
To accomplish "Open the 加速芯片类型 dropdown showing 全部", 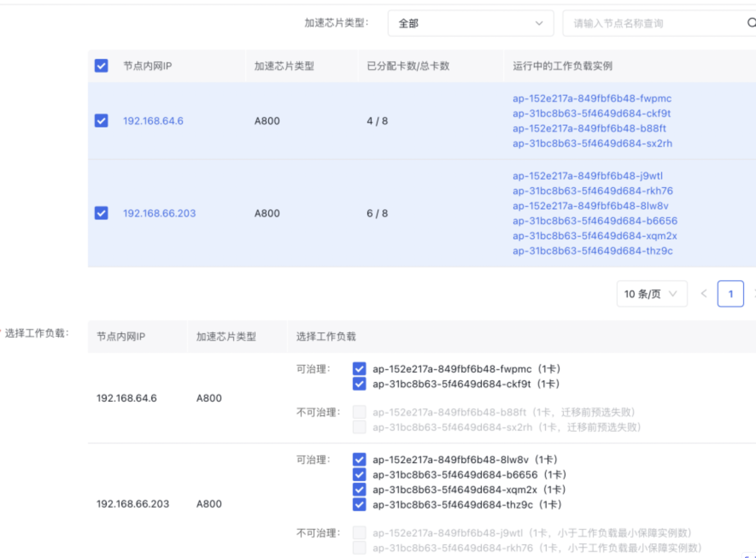I will (x=470, y=23).
